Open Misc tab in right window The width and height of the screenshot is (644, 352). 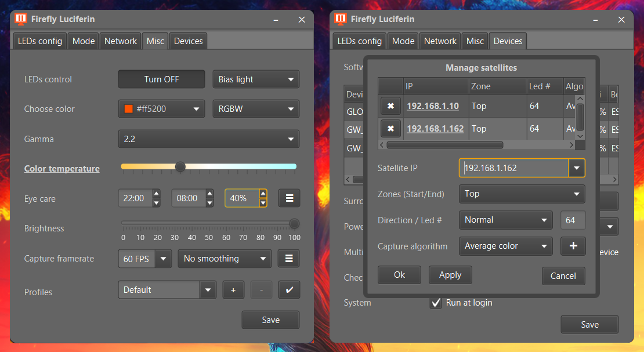click(x=475, y=41)
